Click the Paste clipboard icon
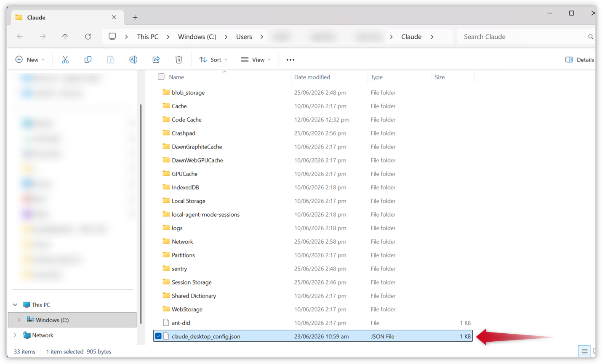 coord(111,60)
